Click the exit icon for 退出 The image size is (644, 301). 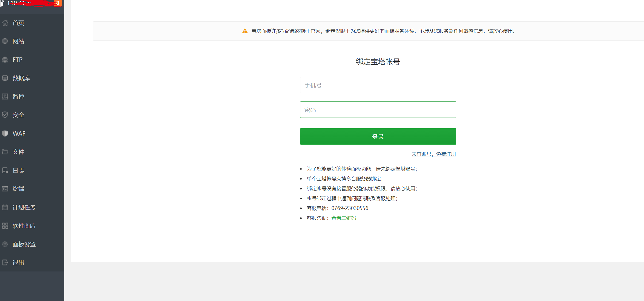tap(5, 262)
